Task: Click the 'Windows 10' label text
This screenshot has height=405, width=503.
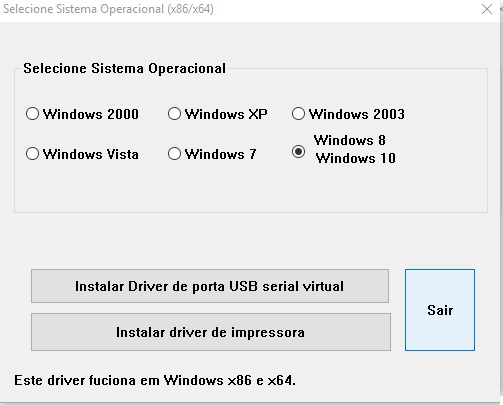Action: 356,158
